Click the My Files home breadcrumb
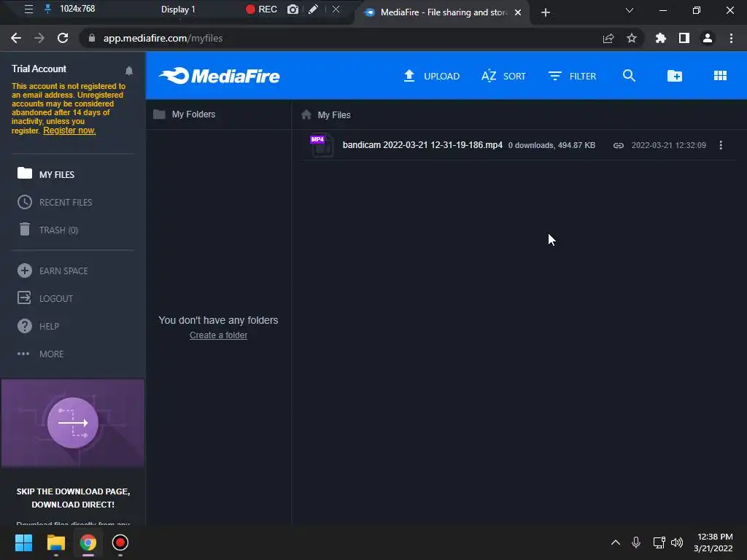Viewport: 747px width, 560px height. coord(326,114)
